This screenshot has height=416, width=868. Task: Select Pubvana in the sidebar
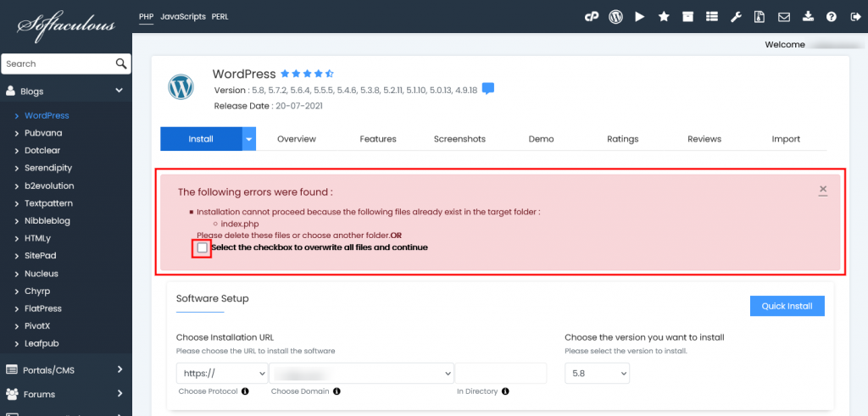(x=43, y=133)
